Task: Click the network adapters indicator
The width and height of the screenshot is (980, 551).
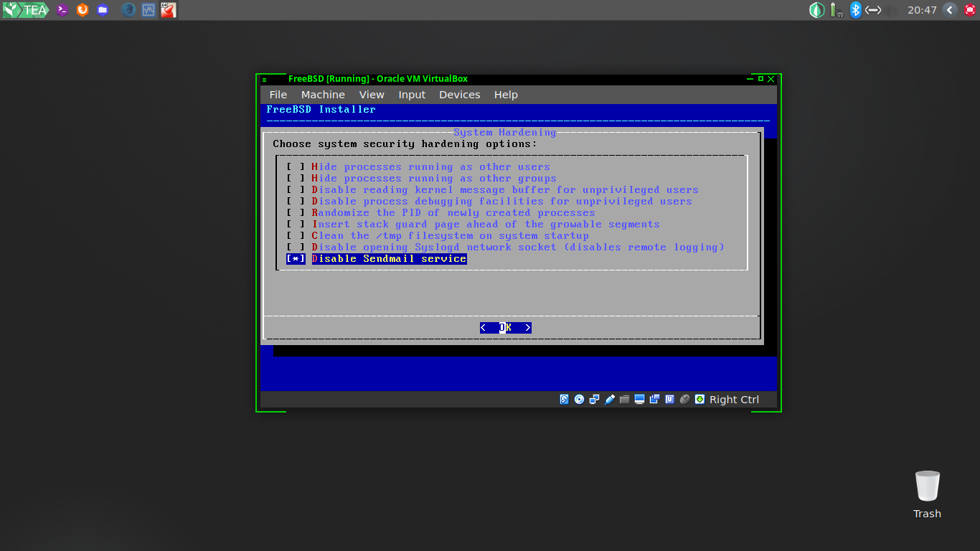Action: pyautogui.click(x=595, y=400)
